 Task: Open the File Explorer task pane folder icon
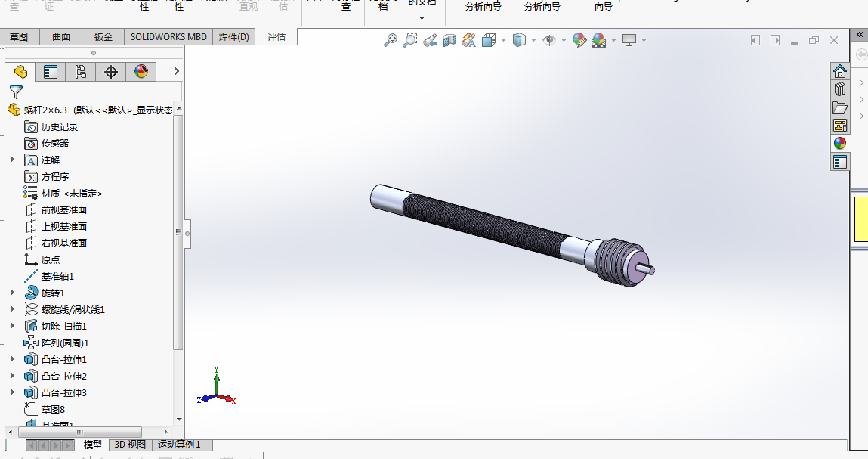click(840, 107)
